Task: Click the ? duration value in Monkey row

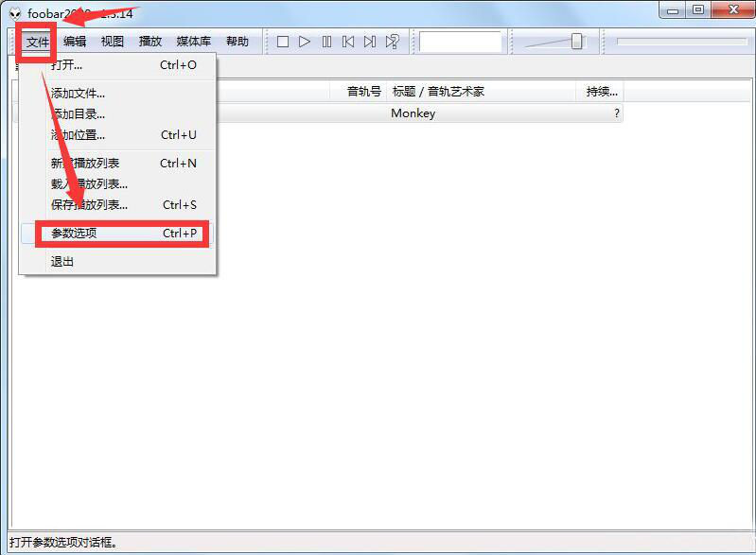Action: click(617, 113)
